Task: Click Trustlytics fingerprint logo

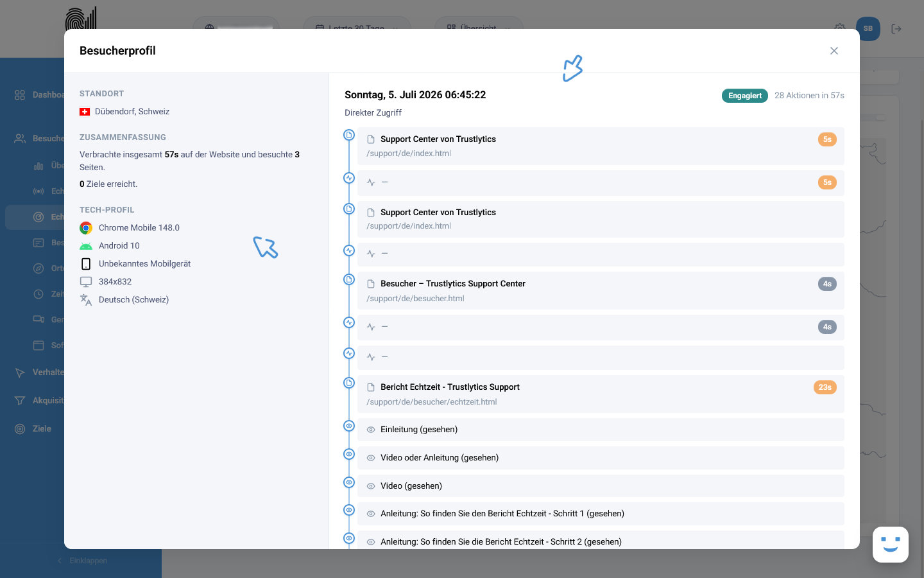Action: point(81,18)
